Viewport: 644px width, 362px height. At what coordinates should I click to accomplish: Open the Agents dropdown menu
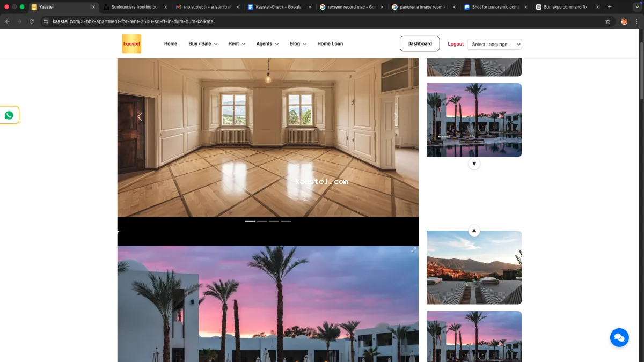(x=267, y=44)
